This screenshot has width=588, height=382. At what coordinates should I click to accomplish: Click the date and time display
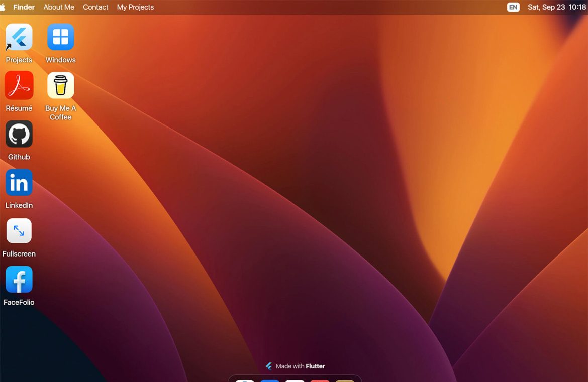(556, 7)
